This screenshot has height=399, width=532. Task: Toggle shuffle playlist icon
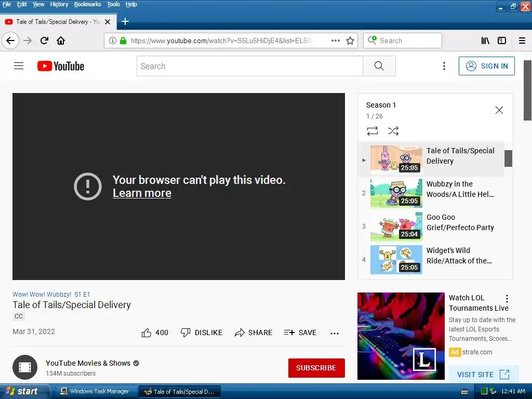(x=393, y=131)
